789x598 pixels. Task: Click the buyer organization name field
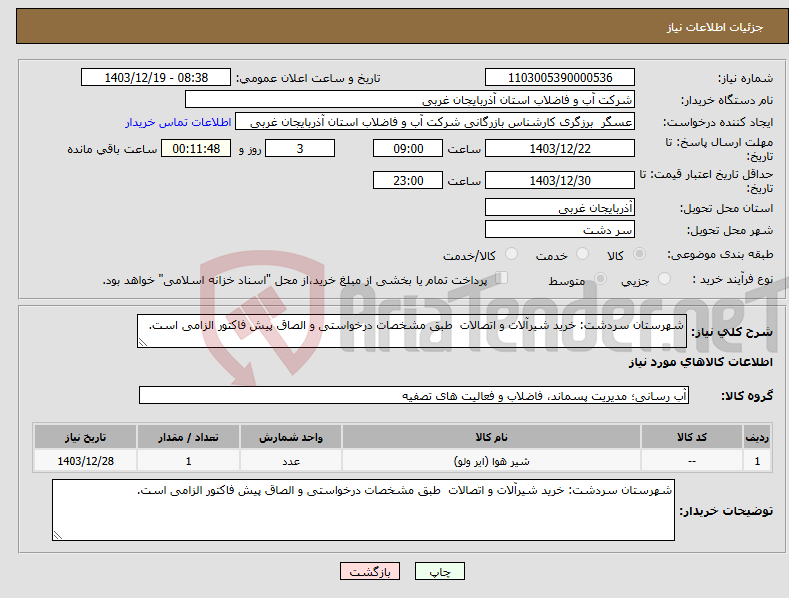(410, 100)
